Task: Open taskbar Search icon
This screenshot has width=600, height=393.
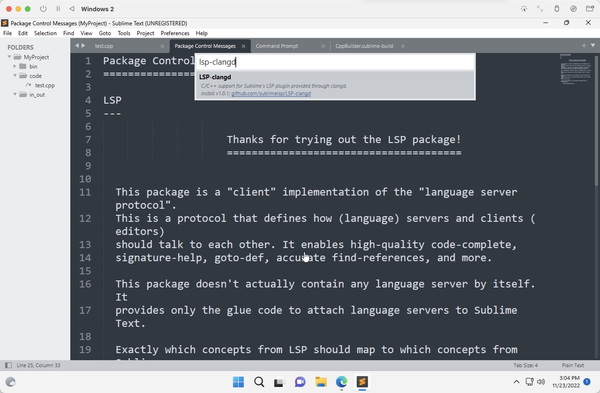Action: (259, 382)
